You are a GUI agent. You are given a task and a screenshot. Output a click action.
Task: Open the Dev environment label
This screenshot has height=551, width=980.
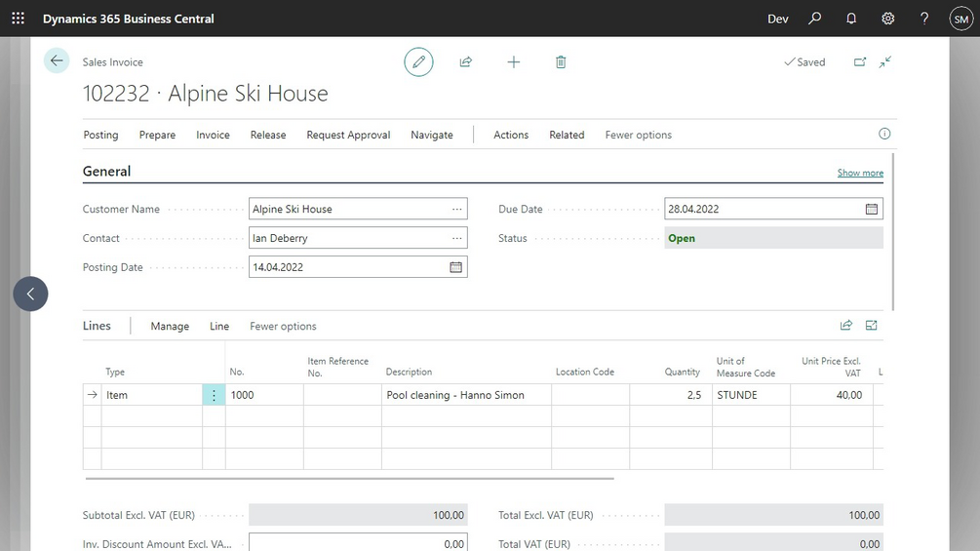click(777, 19)
